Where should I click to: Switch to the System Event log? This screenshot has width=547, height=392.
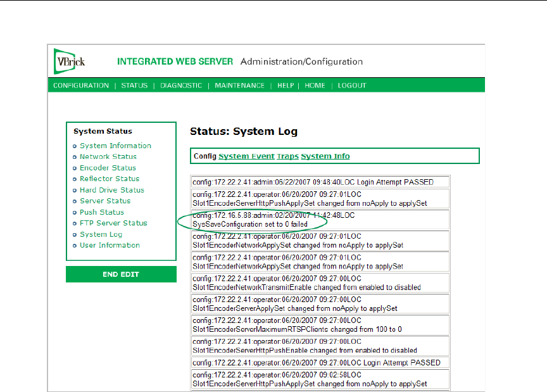(x=246, y=156)
